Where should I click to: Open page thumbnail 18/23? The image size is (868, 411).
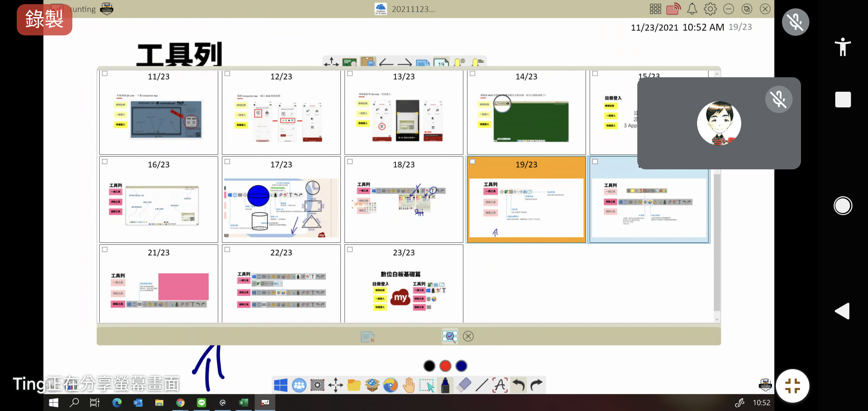pyautogui.click(x=404, y=200)
